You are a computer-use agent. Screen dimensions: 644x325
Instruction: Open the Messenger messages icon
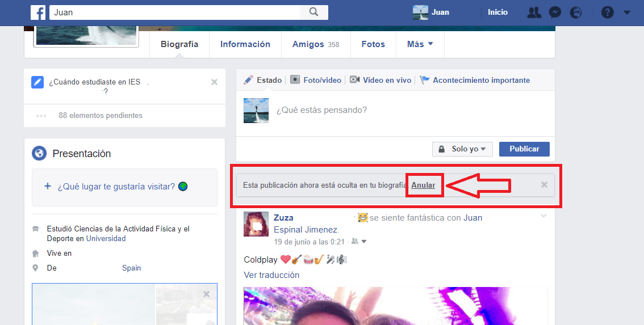[x=555, y=12]
